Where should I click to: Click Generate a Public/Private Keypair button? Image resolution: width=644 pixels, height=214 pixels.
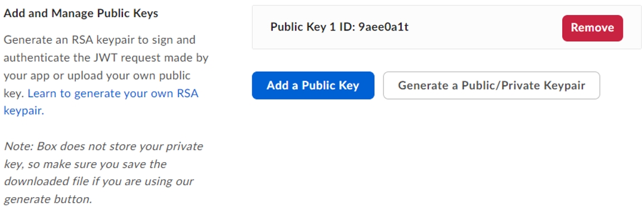[x=491, y=85]
